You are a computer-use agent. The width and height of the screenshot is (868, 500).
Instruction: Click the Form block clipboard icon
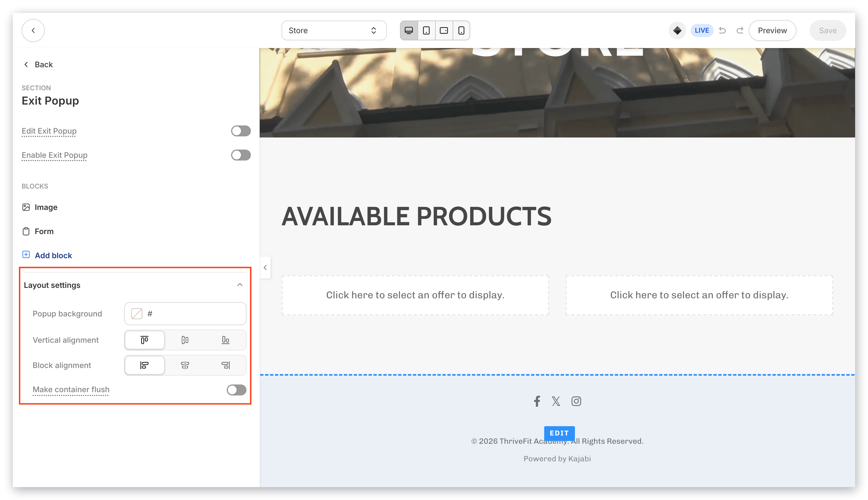click(x=26, y=231)
